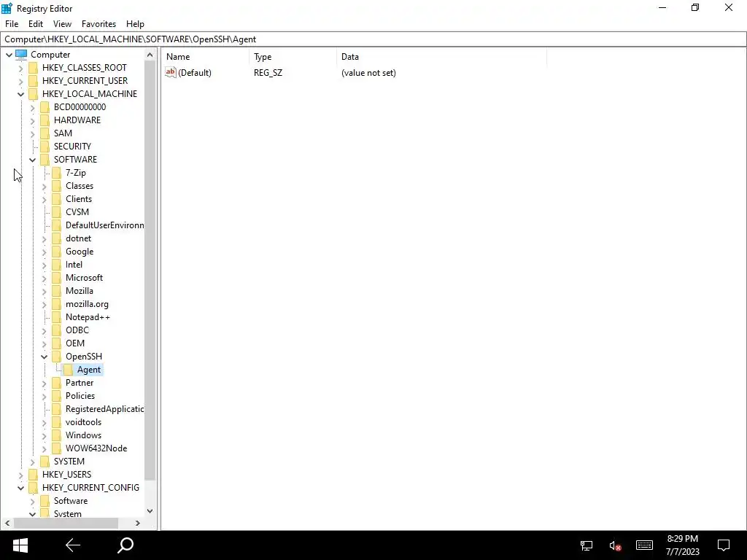Click the tree scroll up arrow
Viewport: 747px width, 560px height.
pyautogui.click(x=150, y=55)
